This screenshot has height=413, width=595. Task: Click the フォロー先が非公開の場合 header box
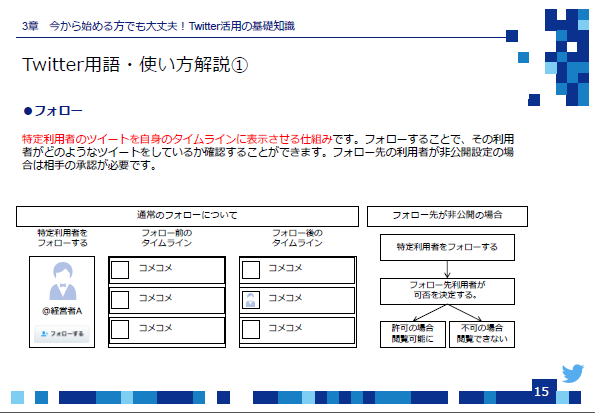(x=447, y=216)
